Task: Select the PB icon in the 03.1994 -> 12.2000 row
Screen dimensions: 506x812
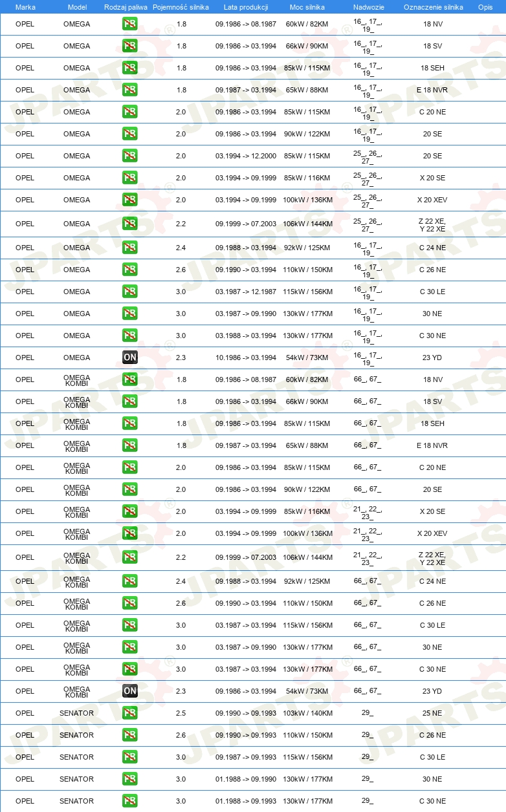Action: (130, 156)
